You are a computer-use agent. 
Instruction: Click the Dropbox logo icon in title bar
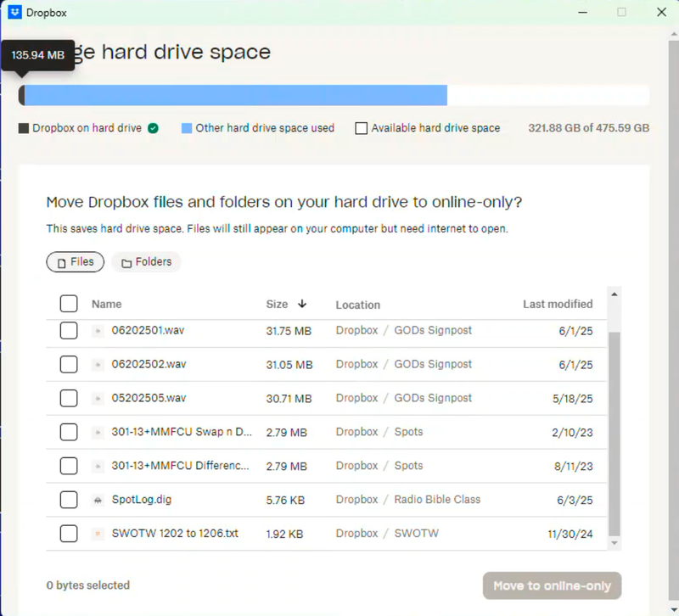pos(14,13)
